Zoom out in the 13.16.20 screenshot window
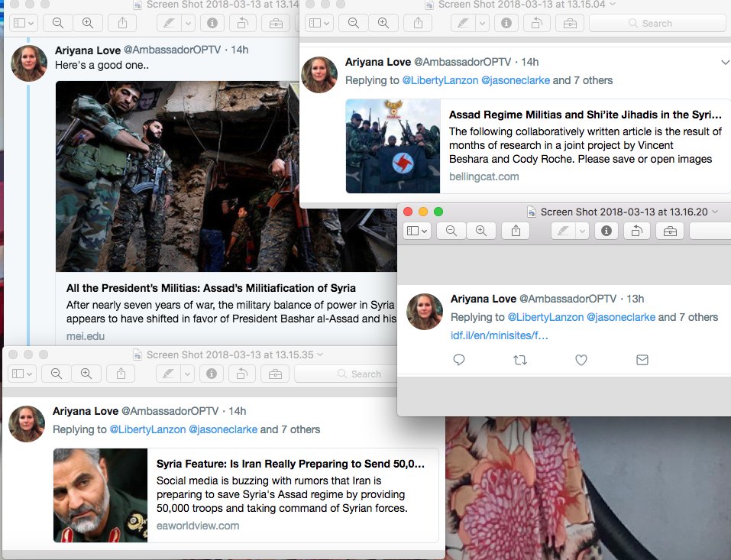731x560 pixels. coord(451,231)
